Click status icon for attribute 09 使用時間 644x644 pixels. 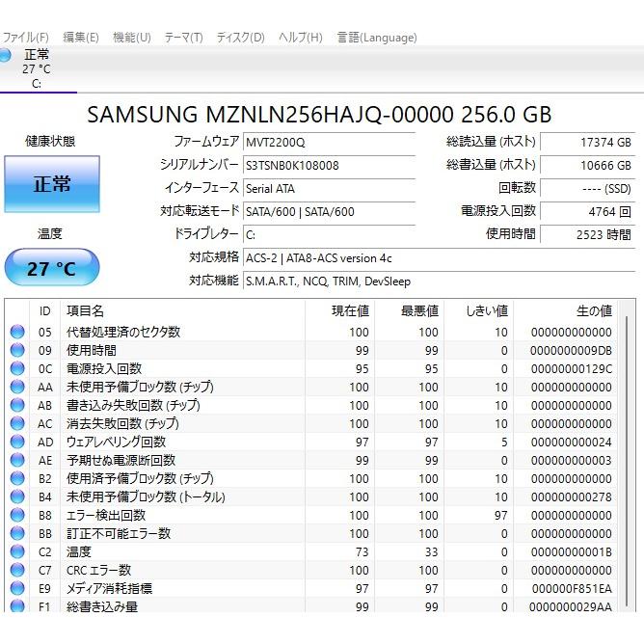tap(17, 350)
